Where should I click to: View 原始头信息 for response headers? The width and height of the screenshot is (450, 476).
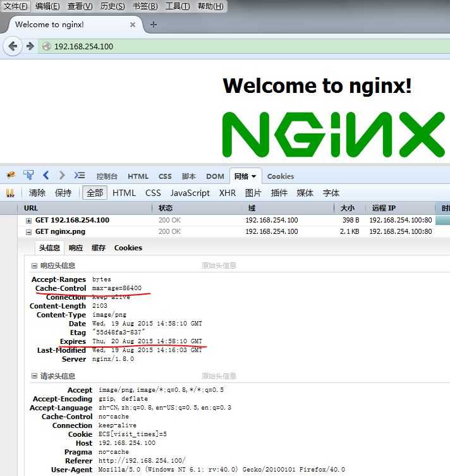(x=219, y=265)
